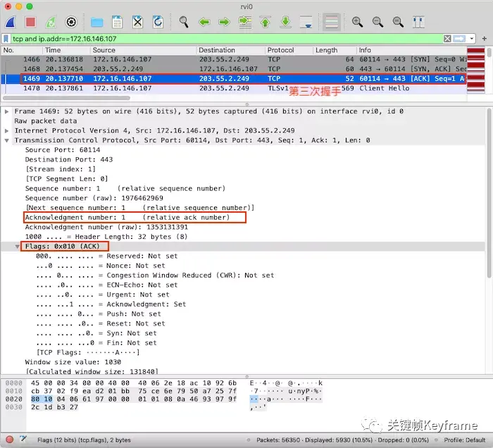Expand Internet Protocol Version 4 section
The image size is (493, 448).
click(x=6, y=130)
